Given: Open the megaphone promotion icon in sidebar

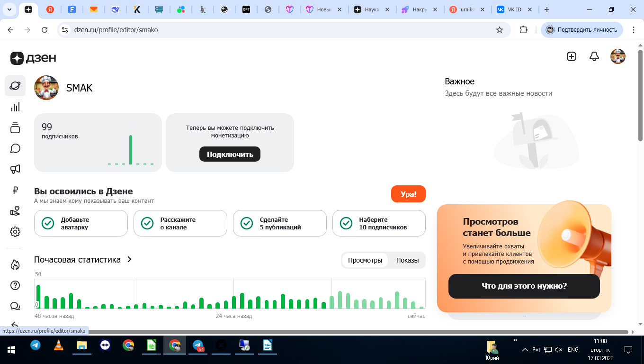Looking at the screenshot, I should point(15,169).
